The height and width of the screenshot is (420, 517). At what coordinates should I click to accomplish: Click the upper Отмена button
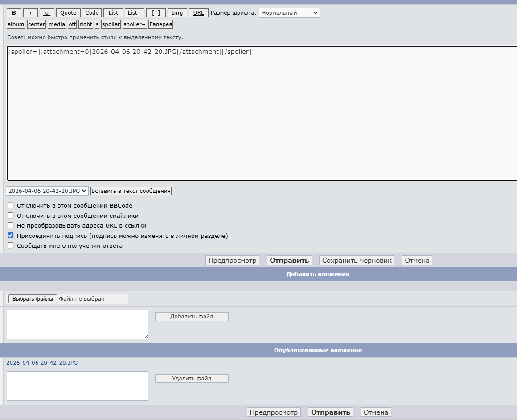[x=417, y=260]
